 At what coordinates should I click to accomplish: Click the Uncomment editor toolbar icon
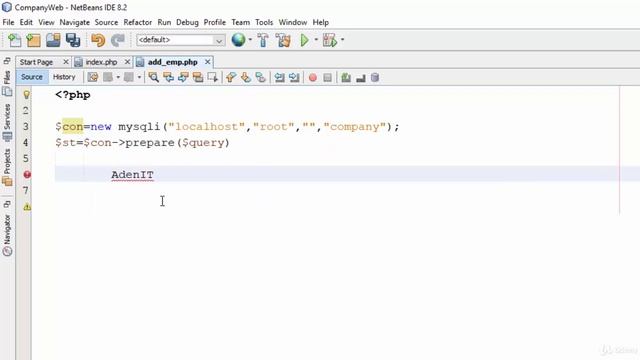360,78
